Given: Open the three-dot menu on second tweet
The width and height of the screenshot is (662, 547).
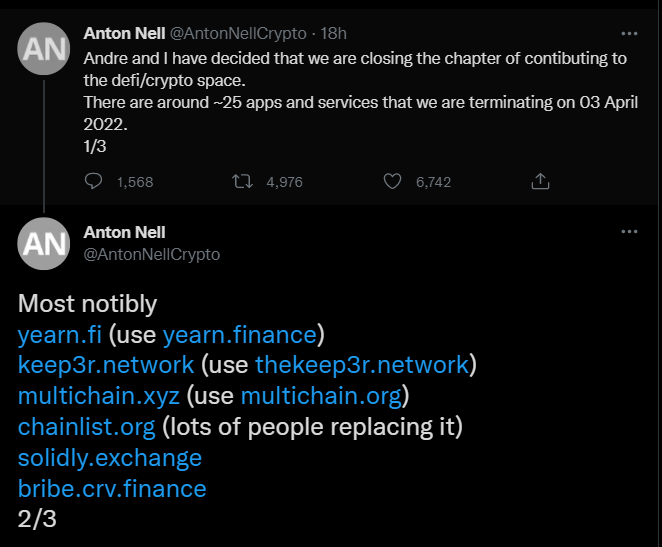Looking at the screenshot, I should 629,231.
